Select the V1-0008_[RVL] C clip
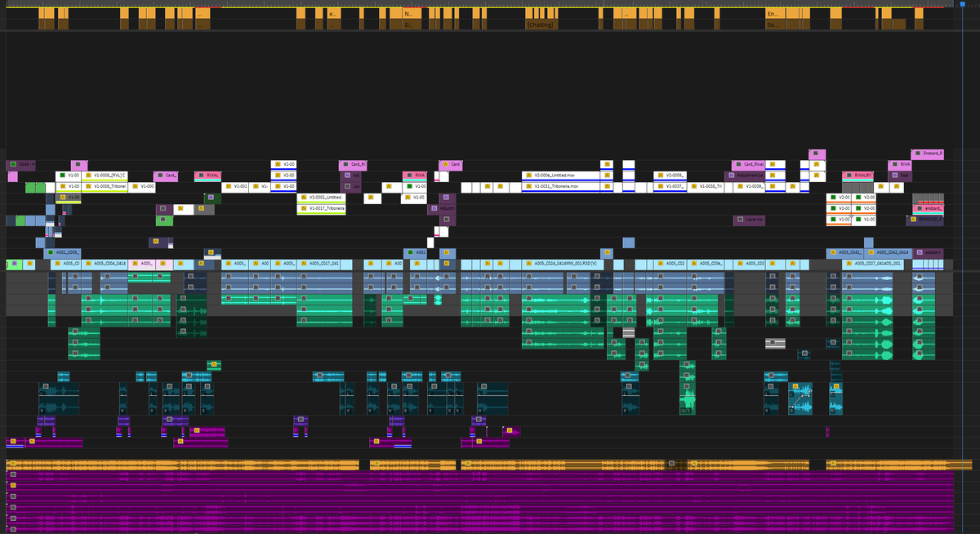980x534 pixels. pos(105,176)
